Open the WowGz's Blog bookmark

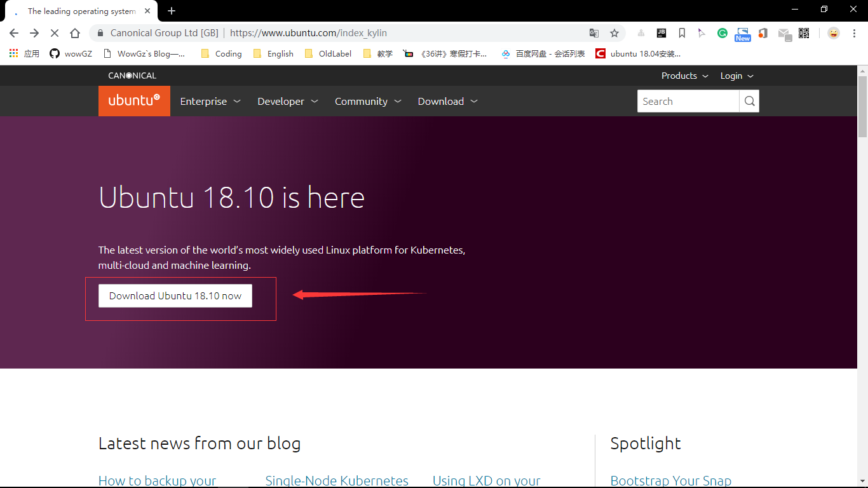coord(144,54)
